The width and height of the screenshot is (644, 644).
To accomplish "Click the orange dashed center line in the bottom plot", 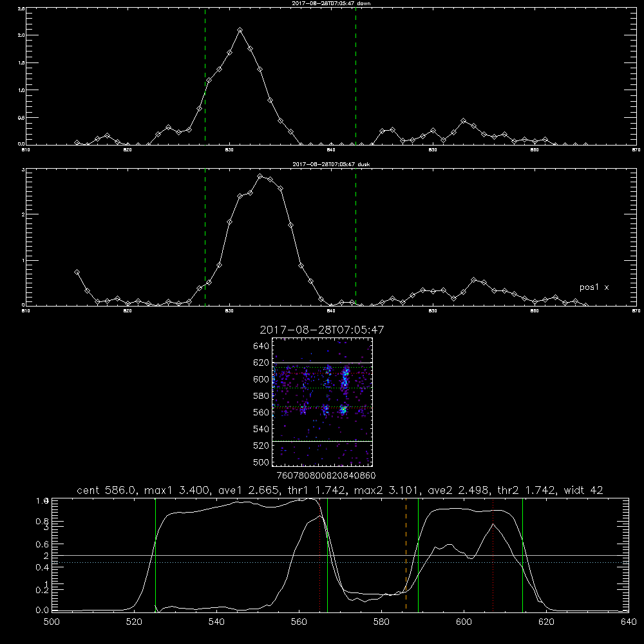I will tap(406, 554).
